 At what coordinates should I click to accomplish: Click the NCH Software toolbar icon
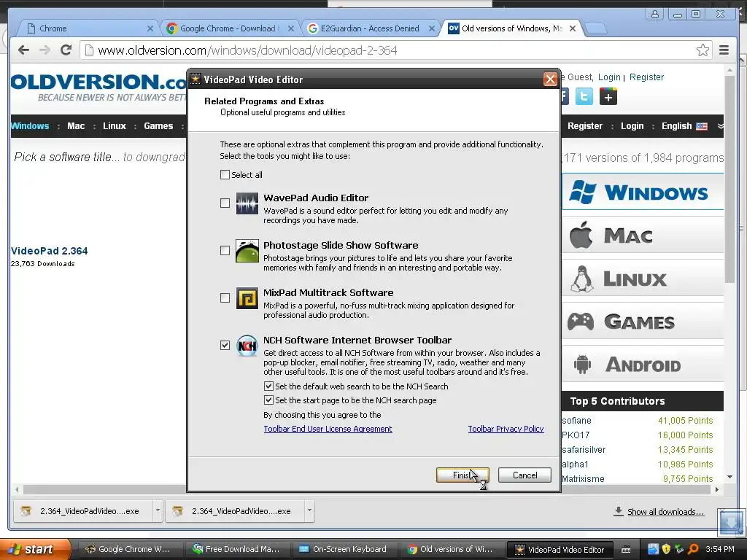(x=247, y=345)
